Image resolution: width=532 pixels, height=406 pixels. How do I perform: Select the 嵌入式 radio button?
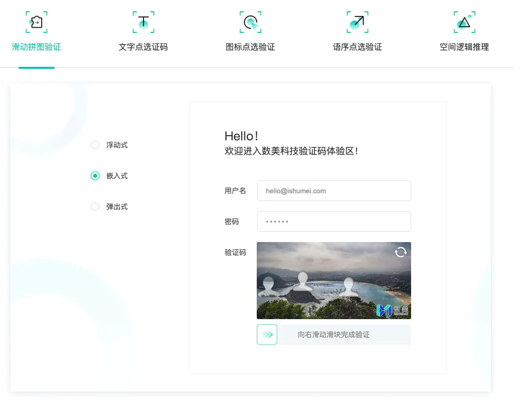coord(95,176)
